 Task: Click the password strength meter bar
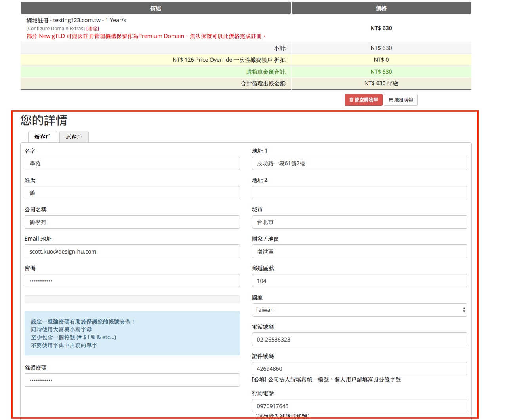click(132, 299)
